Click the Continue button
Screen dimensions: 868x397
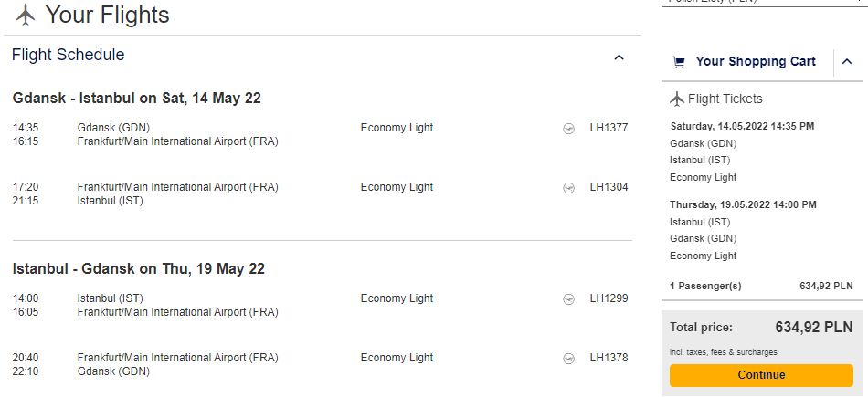[761, 375]
